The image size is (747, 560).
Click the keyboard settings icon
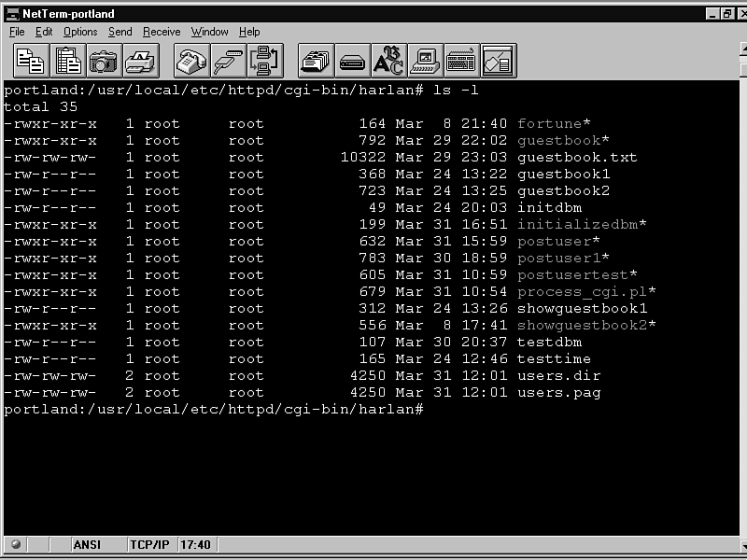(461, 62)
